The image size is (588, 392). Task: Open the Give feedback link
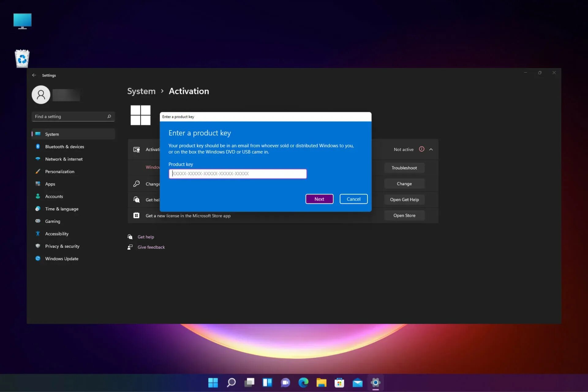point(151,247)
